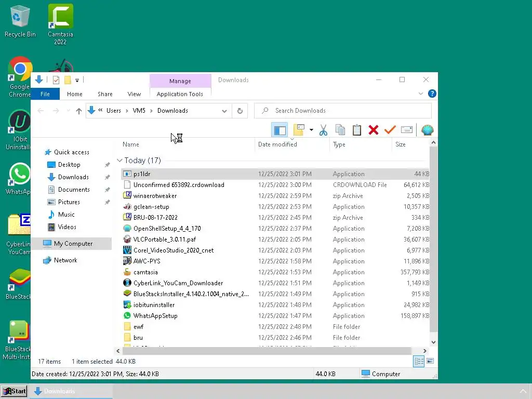Collapse the Today (17) group

119,160
